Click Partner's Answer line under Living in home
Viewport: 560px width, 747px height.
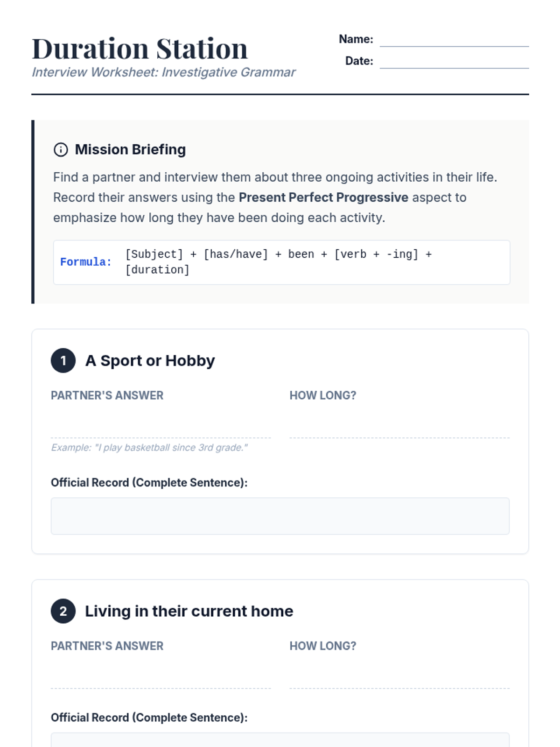(161, 675)
